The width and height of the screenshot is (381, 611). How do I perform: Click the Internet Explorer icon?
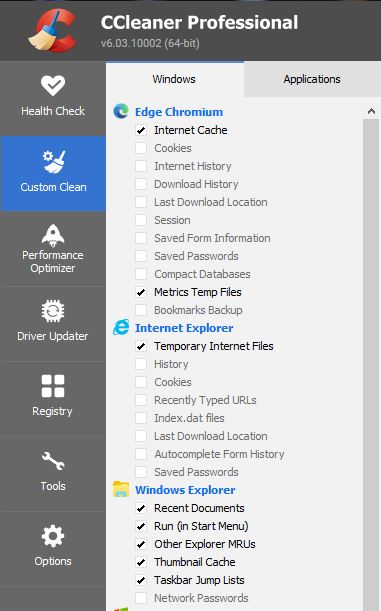click(x=121, y=327)
